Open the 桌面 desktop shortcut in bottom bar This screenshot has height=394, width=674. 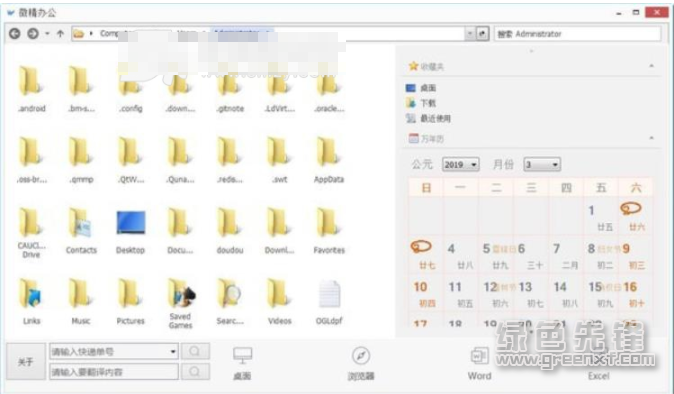[242, 363]
